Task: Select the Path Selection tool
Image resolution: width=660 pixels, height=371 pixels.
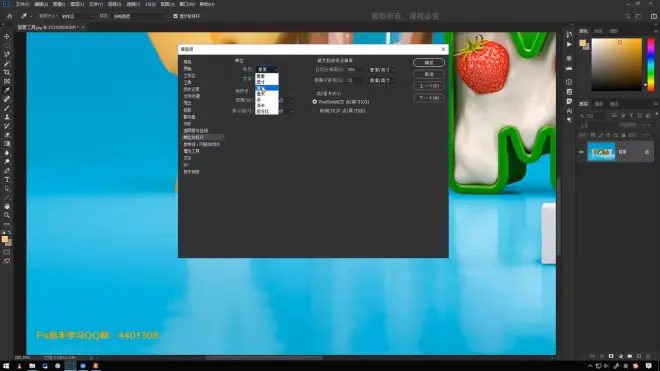Action: point(7,188)
